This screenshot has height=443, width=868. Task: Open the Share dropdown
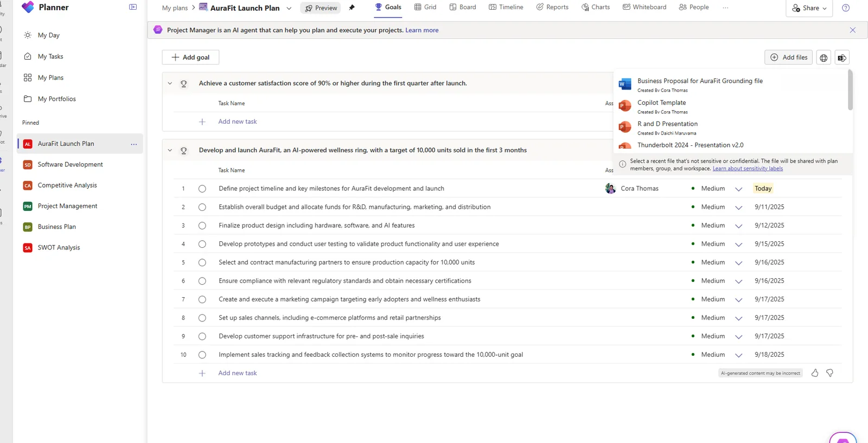pos(809,8)
